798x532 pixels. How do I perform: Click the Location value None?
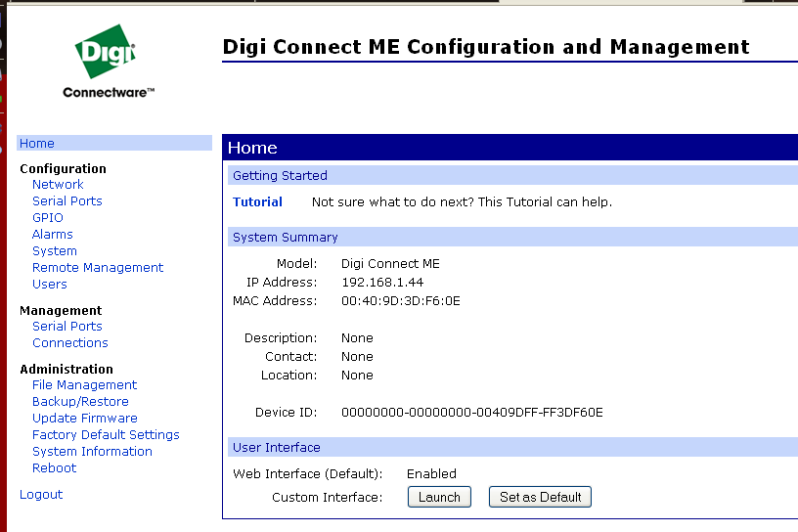357,376
